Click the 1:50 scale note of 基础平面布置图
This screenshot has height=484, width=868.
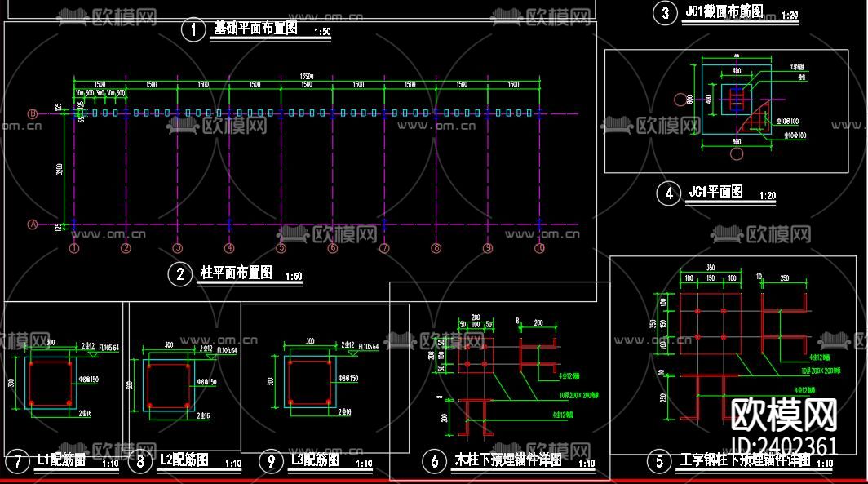321,32
